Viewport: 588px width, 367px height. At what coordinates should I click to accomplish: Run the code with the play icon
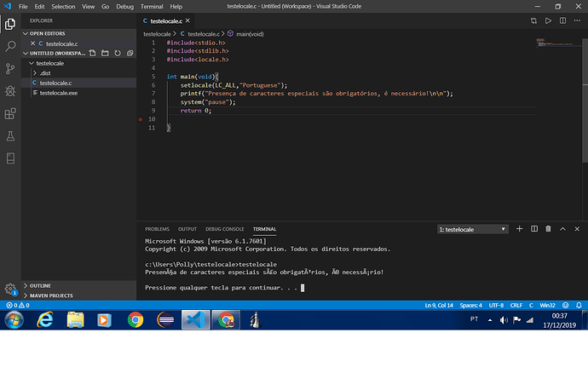[x=548, y=20]
